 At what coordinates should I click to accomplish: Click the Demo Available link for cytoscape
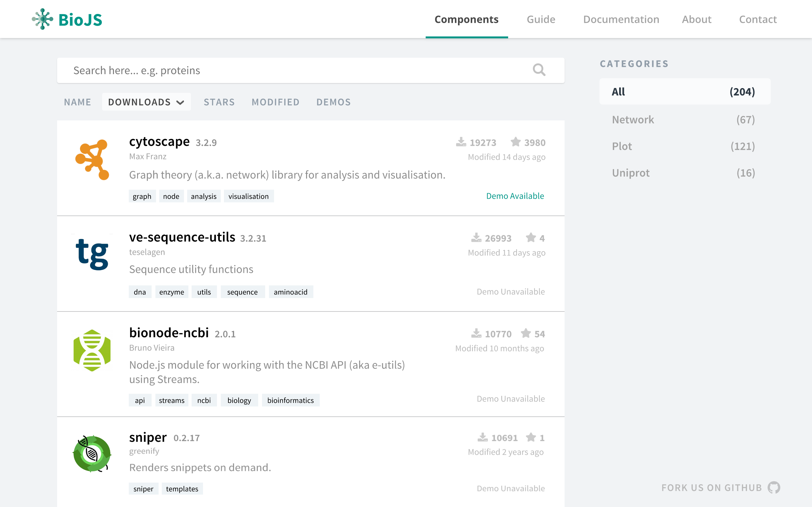515,196
